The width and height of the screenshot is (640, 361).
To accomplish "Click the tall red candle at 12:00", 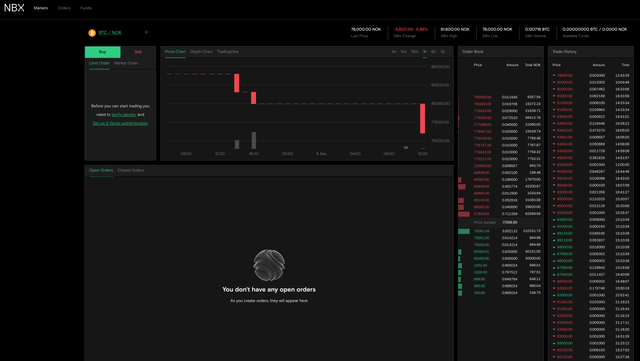I will [422, 118].
